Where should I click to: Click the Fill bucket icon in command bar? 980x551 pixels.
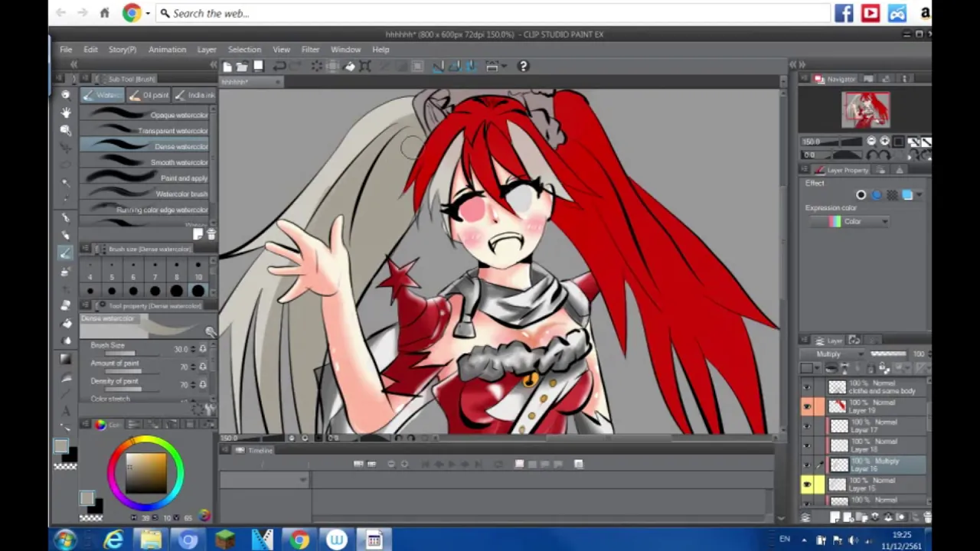coord(350,67)
